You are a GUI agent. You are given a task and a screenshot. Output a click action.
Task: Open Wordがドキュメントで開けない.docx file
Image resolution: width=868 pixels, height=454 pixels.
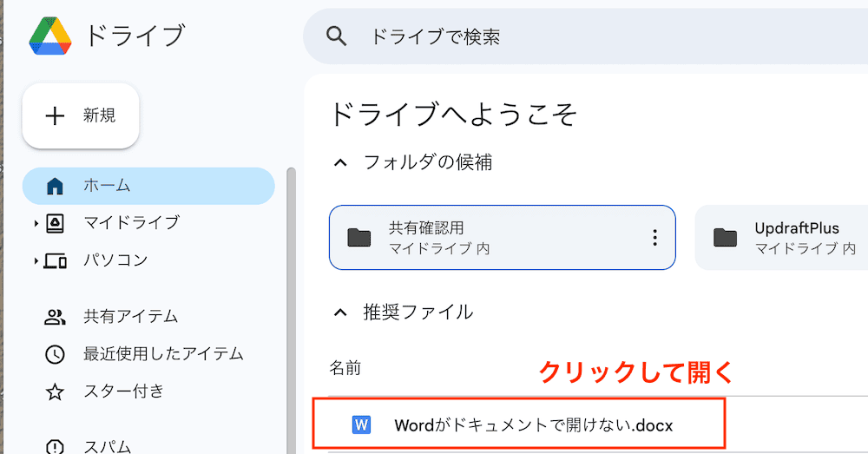533,425
